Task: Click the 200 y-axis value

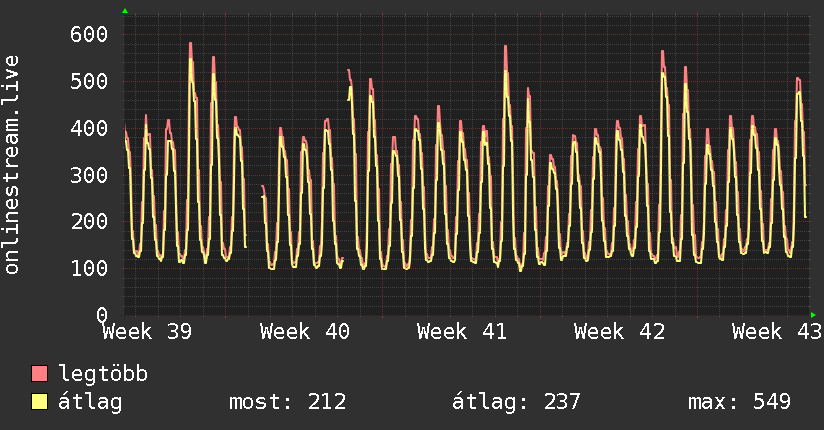Action: (89, 222)
